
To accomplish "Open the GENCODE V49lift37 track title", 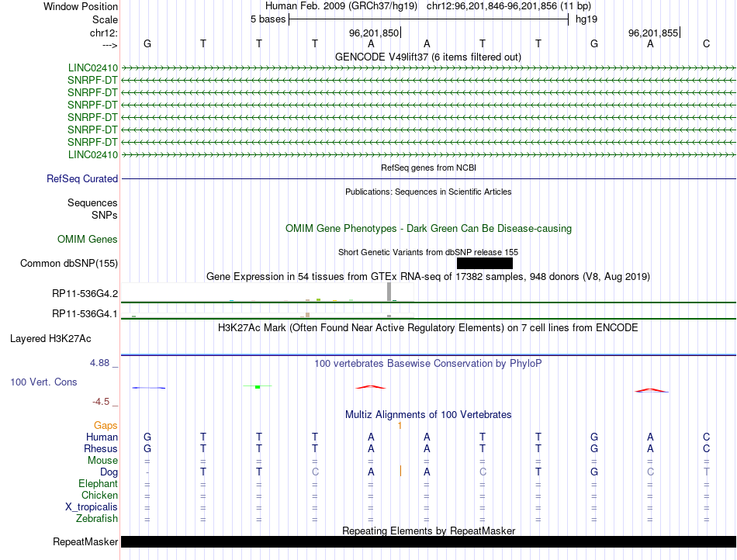I will point(427,57).
